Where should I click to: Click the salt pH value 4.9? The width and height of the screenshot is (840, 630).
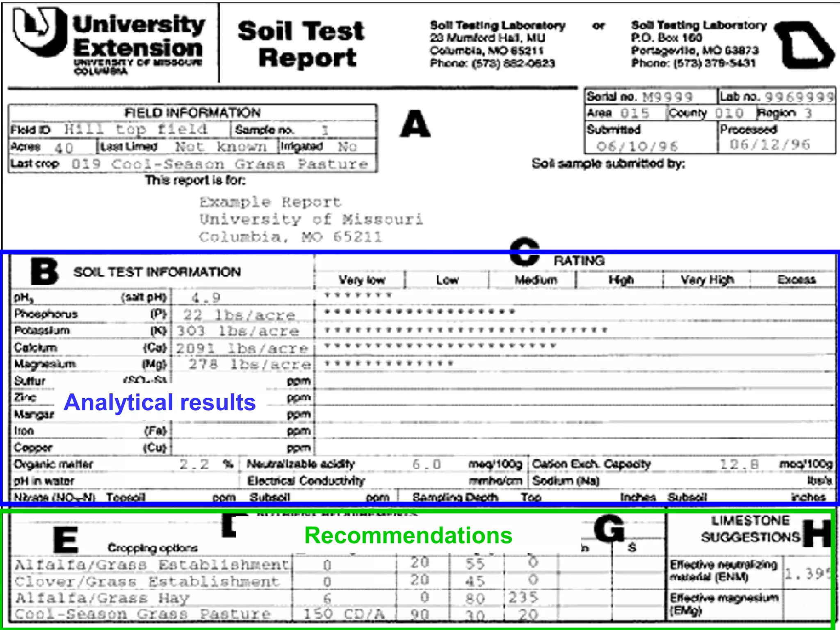pos(206,297)
